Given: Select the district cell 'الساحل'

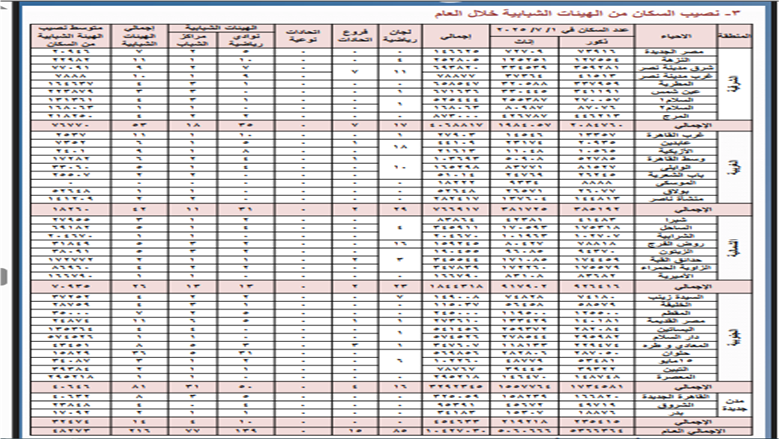Looking at the screenshot, I should coord(675,228).
